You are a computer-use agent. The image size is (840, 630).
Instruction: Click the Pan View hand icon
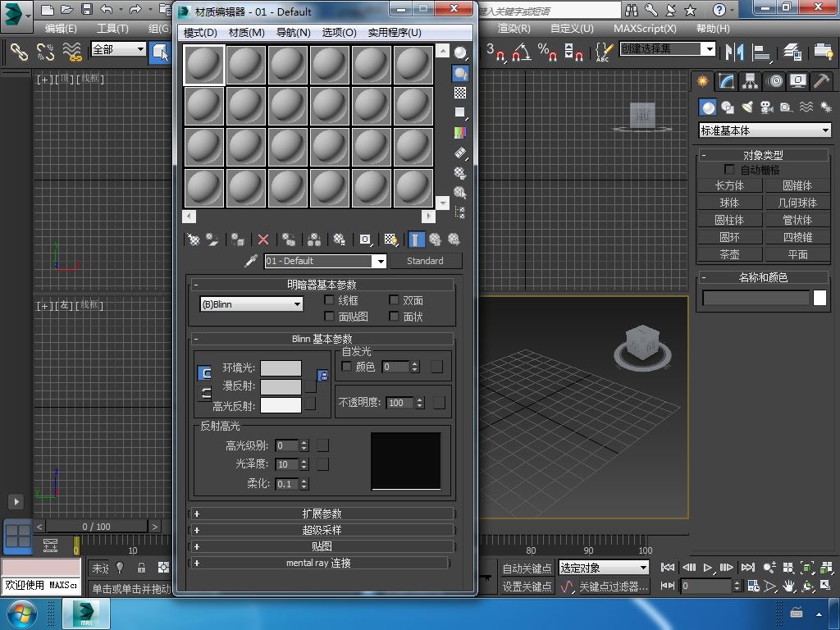(788, 586)
